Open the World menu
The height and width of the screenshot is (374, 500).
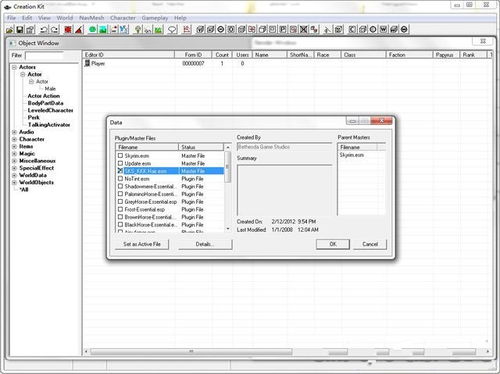(x=65, y=18)
